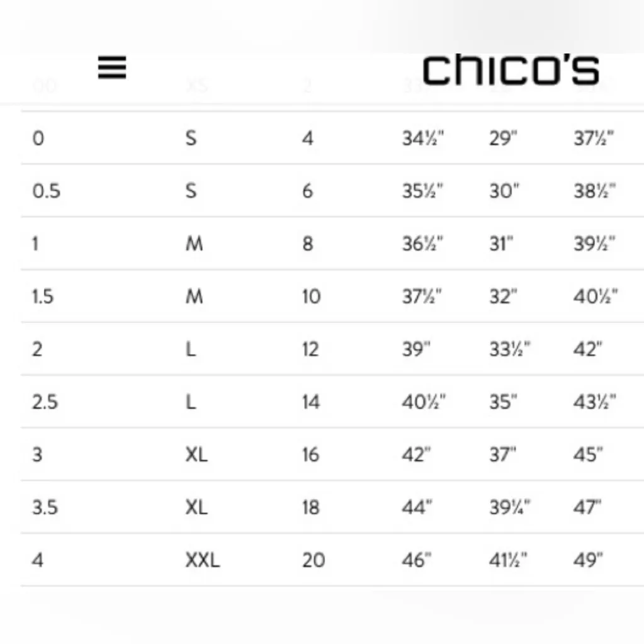Click the 33½" waist value
This screenshot has height=644, width=644.
509,349
